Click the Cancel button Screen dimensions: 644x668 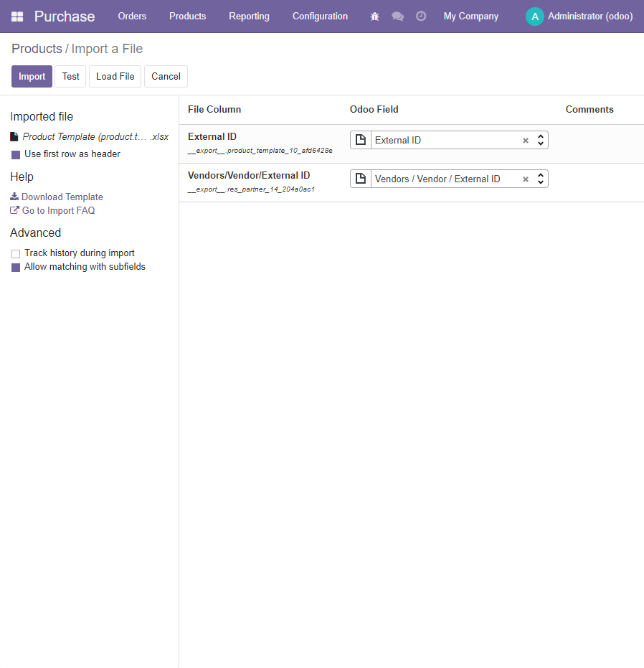point(166,76)
